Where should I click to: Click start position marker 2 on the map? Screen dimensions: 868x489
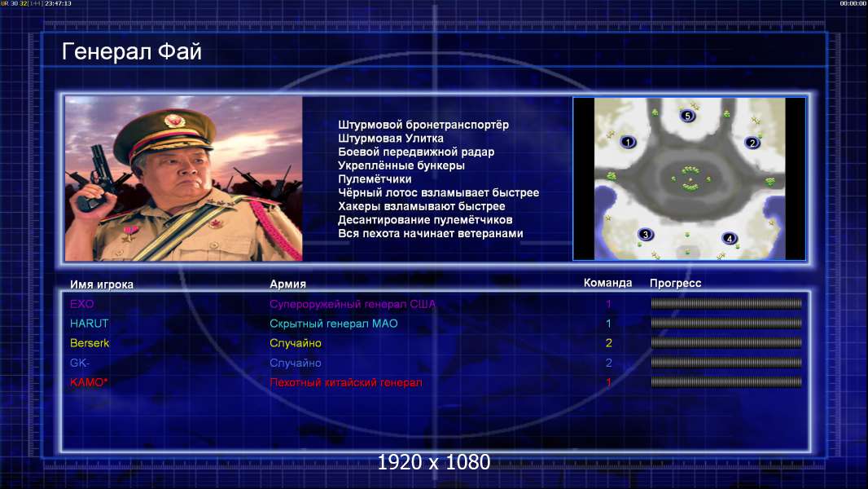click(x=752, y=143)
